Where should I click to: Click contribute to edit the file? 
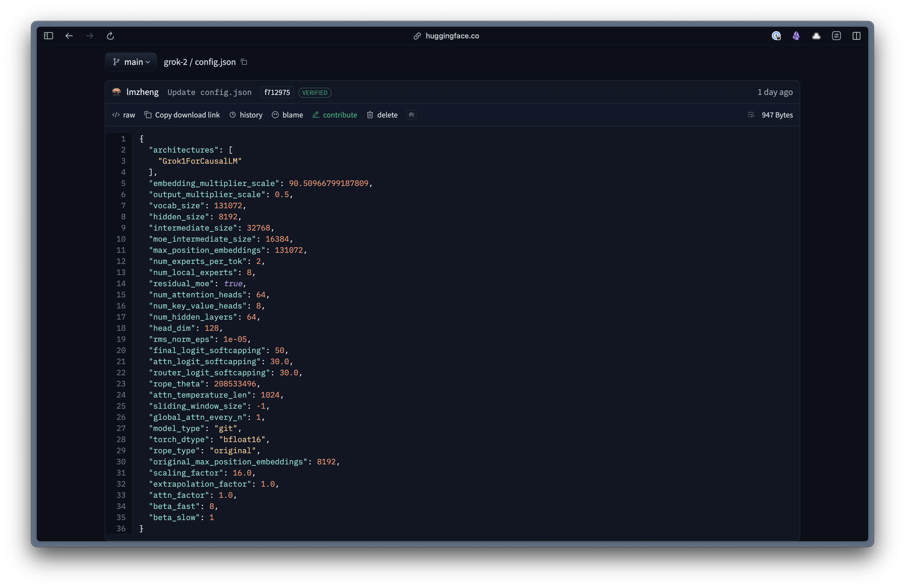coord(335,115)
